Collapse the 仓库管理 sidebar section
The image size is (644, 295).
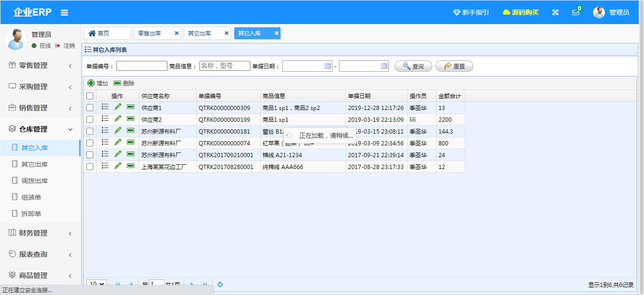coord(40,129)
